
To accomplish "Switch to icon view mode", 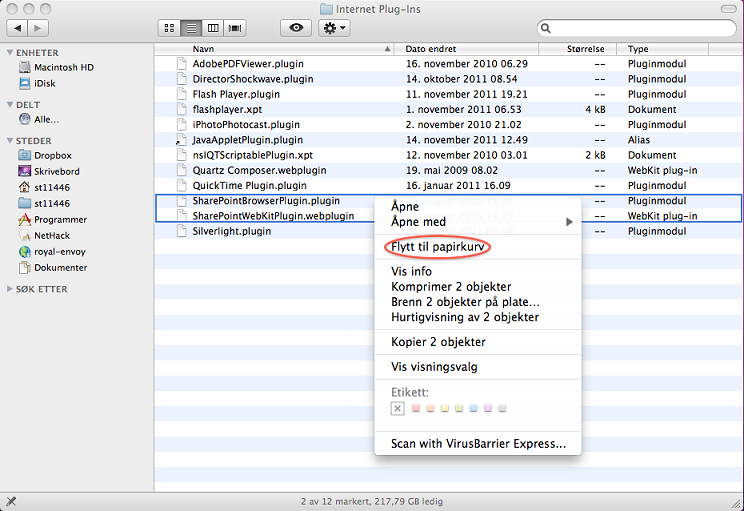I will pyautogui.click(x=168, y=28).
